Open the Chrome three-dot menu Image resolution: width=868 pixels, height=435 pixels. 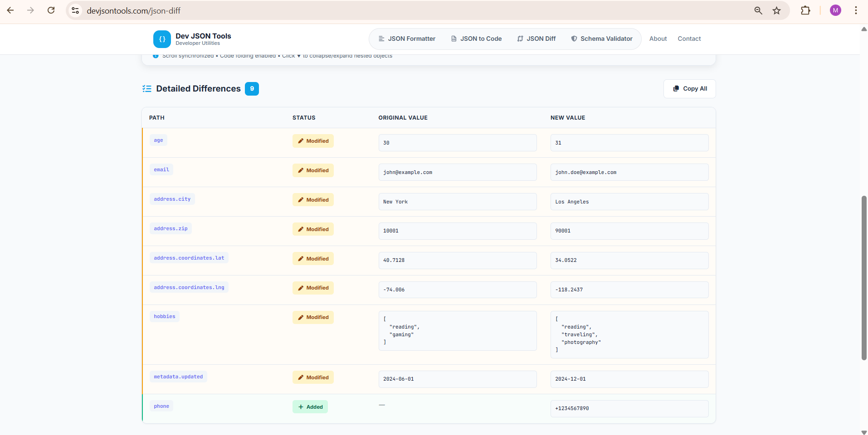click(x=856, y=10)
